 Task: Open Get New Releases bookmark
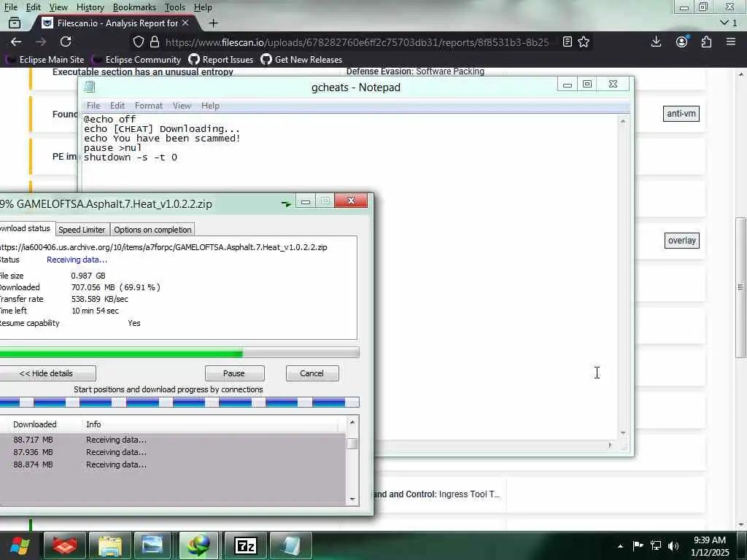pos(301,60)
